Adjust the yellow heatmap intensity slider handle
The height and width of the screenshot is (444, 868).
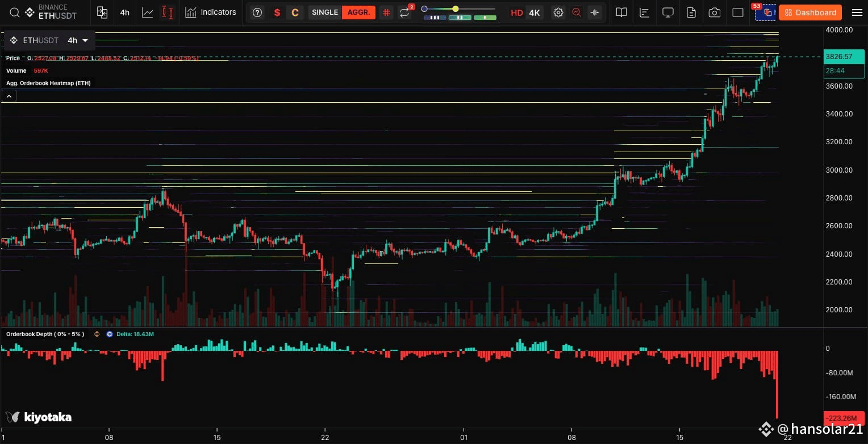coord(456,9)
